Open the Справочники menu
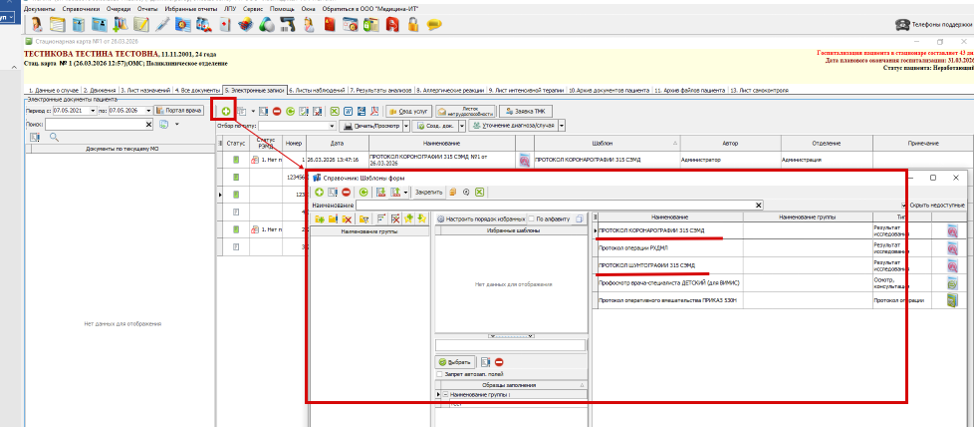Image resolution: width=974 pixels, height=427 pixels. tap(80, 10)
